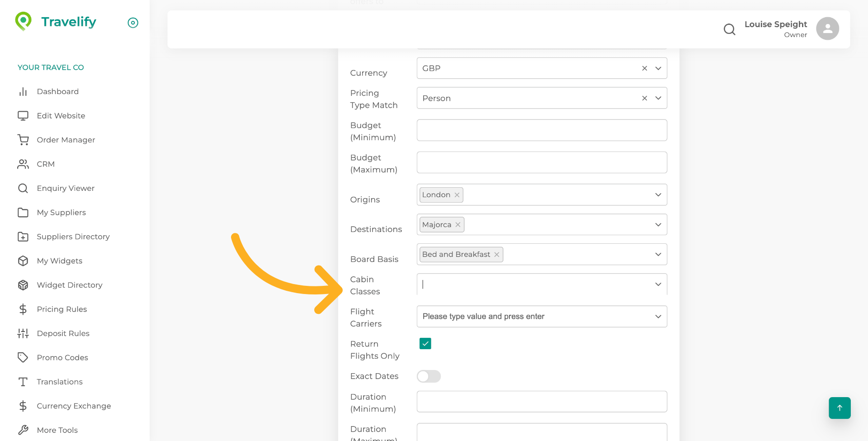Remove the Majorca destination tag
Viewport: 868px width, 441px height.
458,225
